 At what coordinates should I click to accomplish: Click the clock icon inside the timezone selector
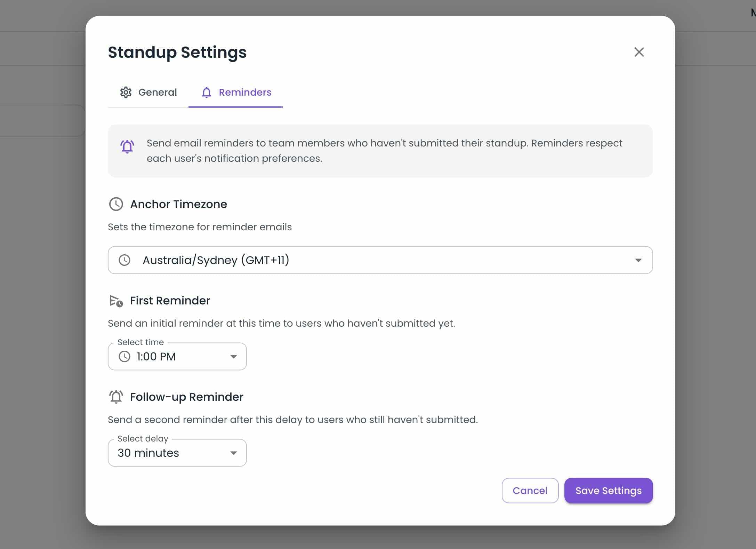coord(125,260)
